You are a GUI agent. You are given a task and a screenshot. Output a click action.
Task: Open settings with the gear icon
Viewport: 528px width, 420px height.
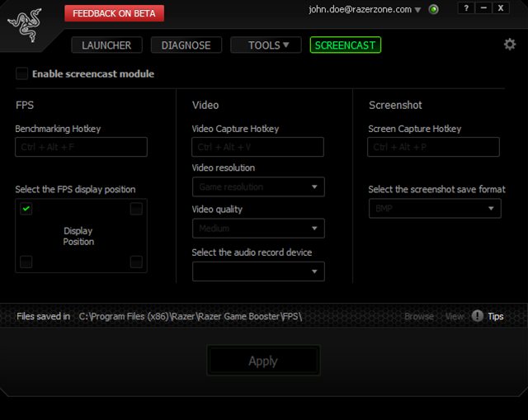coord(509,45)
